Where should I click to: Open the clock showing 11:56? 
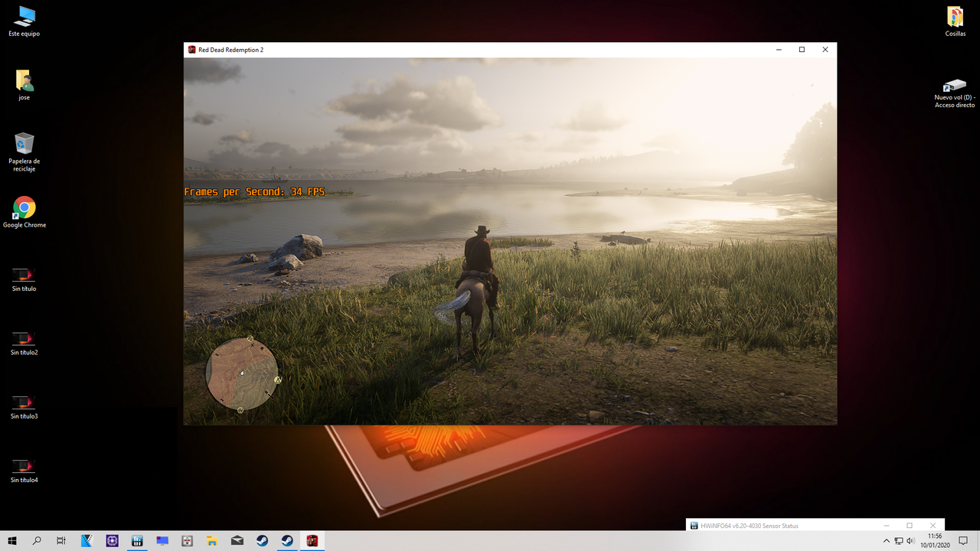[934, 541]
